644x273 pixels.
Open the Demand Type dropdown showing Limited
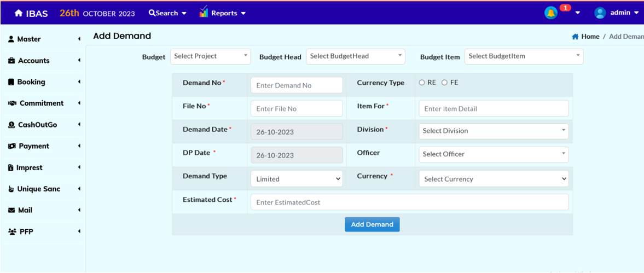pyautogui.click(x=297, y=179)
